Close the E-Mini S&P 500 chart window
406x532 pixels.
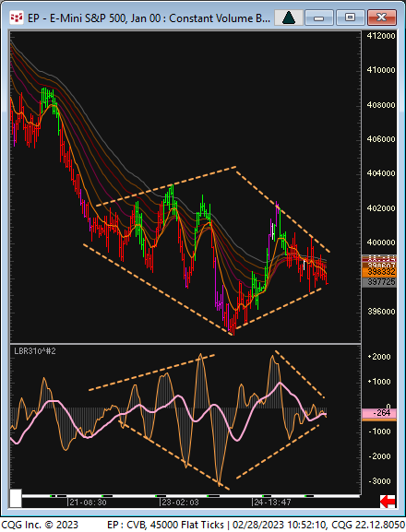pyautogui.click(x=382, y=18)
